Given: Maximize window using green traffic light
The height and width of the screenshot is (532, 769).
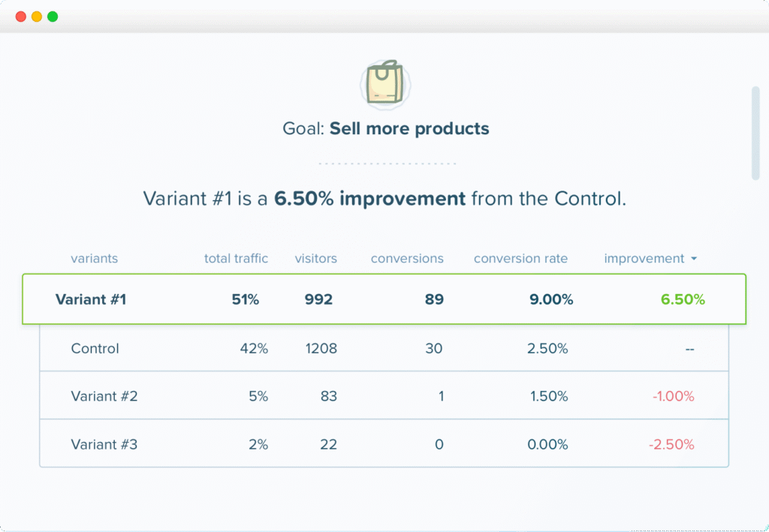Looking at the screenshot, I should [x=52, y=16].
